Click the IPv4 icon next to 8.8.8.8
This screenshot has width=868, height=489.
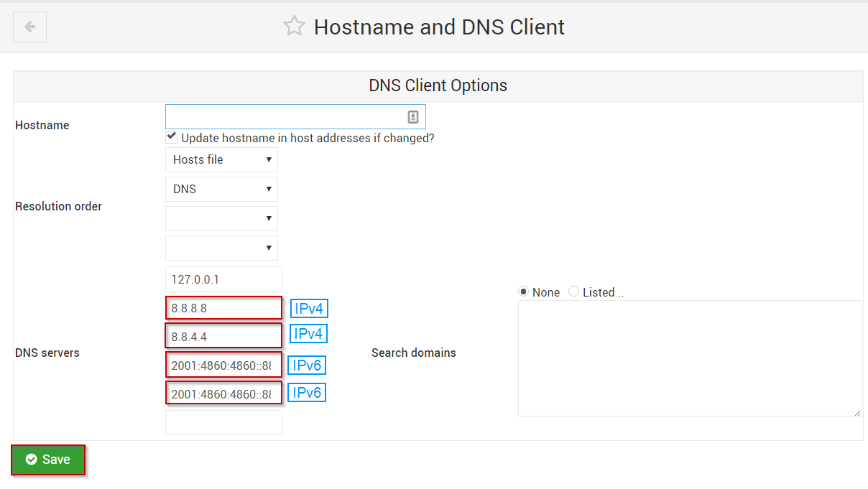pyautogui.click(x=308, y=308)
